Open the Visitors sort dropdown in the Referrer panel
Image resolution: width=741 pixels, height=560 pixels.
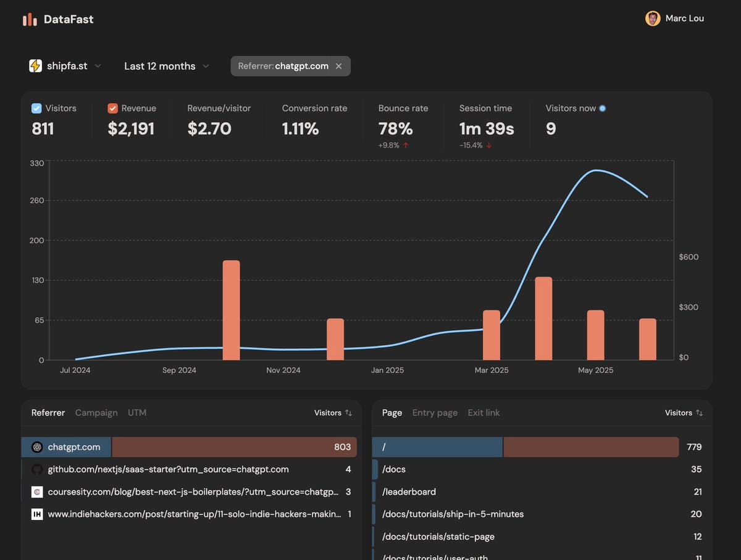333,413
